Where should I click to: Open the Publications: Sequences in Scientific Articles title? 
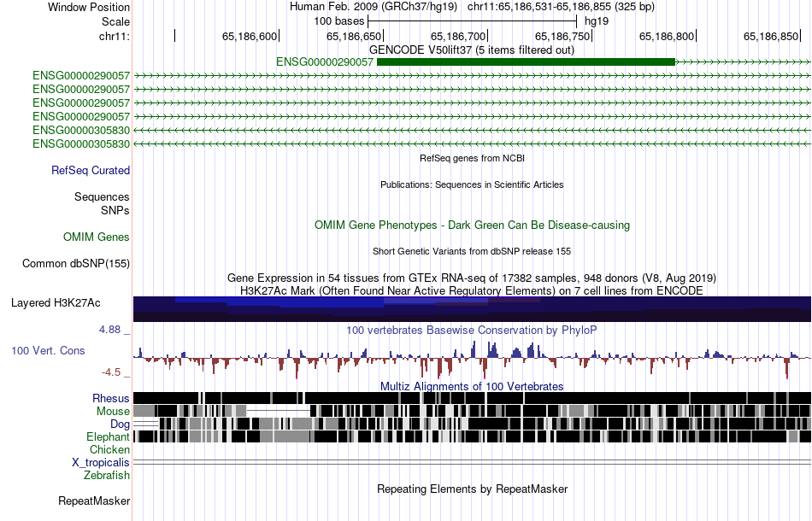[x=472, y=184]
